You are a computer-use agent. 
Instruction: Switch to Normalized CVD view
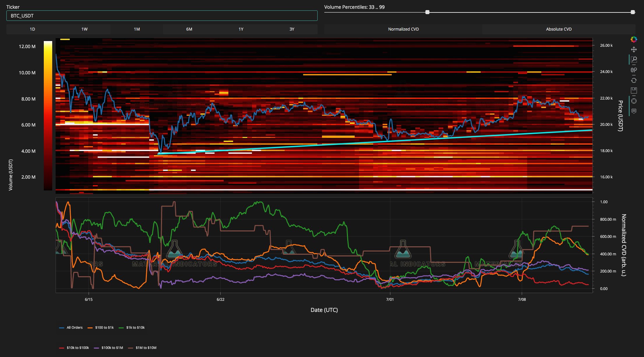(x=403, y=29)
